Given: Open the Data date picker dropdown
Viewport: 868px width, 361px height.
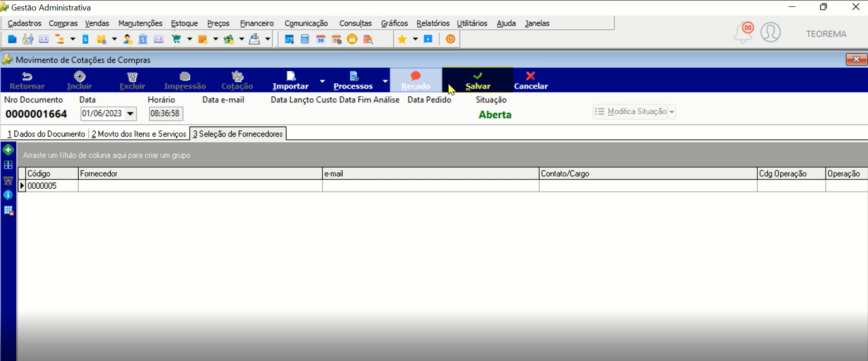Looking at the screenshot, I should pyautogui.click(x=130, y=114).
